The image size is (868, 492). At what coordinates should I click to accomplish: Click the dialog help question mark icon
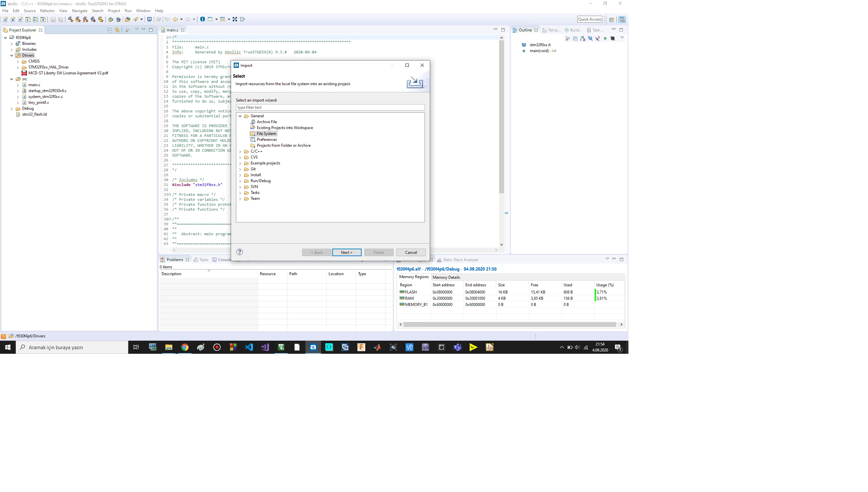(239, 252)
